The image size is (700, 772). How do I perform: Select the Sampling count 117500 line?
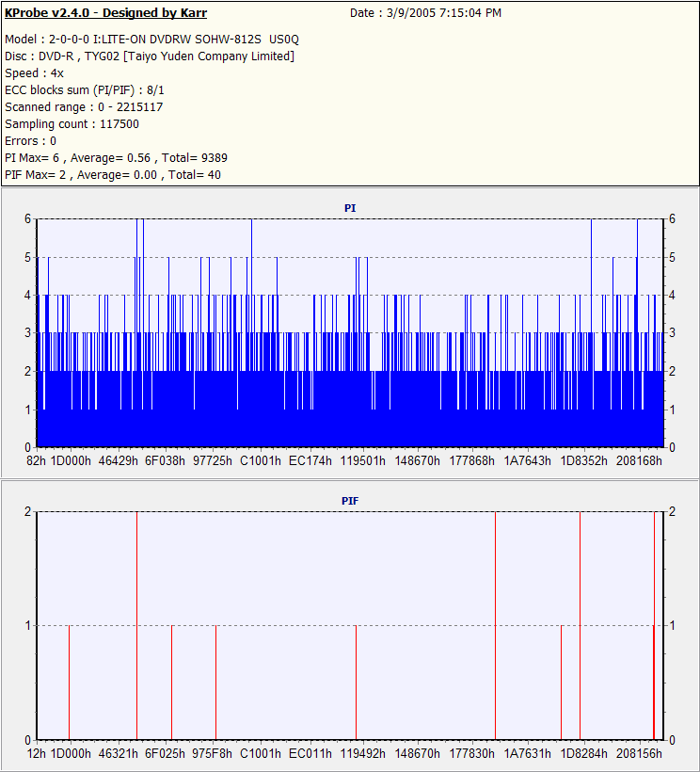pyautogui.click(x=72, y=124)
